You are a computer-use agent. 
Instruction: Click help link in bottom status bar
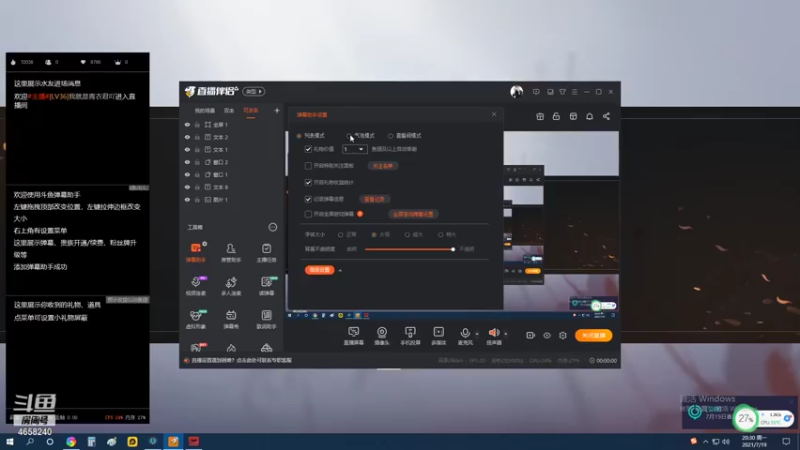241,360
